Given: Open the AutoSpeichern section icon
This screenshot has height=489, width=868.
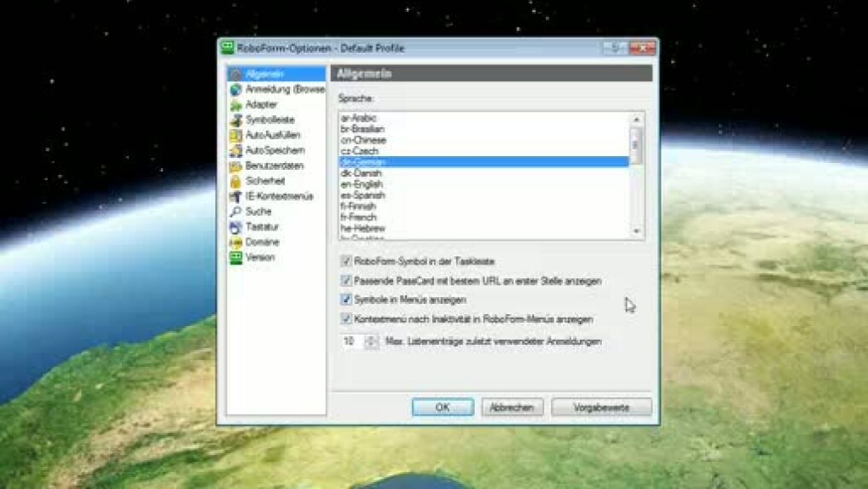Looking at the screenshot, I should 235,151.
